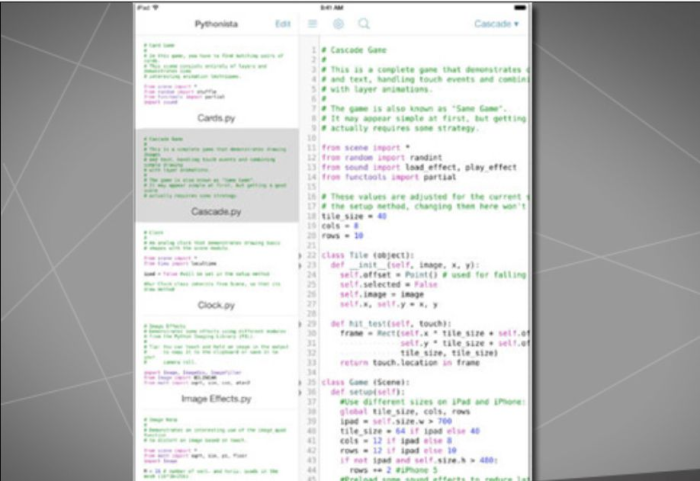Click the 'ipad = self.size.w > 700' line
The width and height of the screenshot is (700, 481).
tap(396, 422)
